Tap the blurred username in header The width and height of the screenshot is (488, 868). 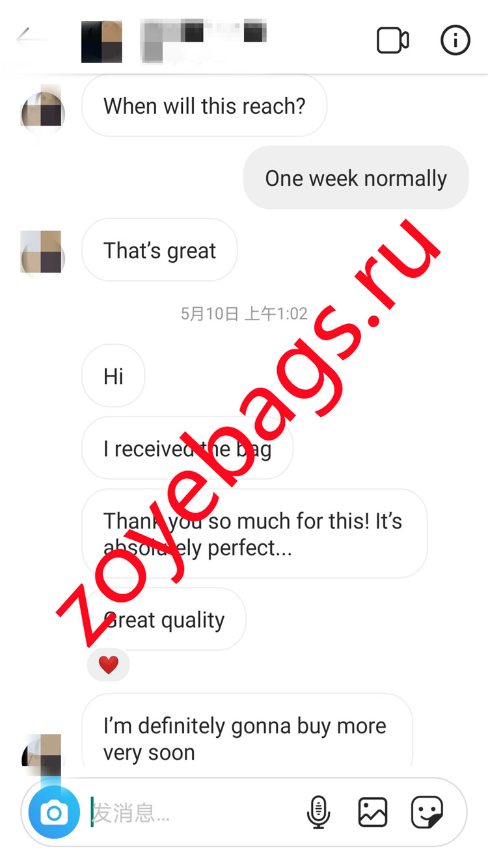[x=203, y=40]
